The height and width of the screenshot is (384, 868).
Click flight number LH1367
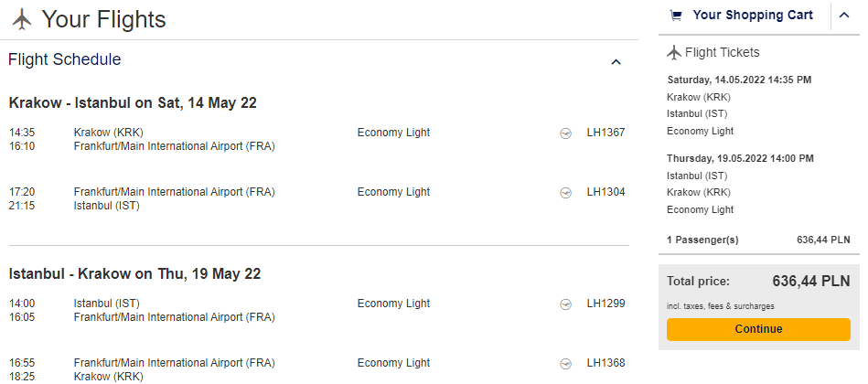pos(605,133)
